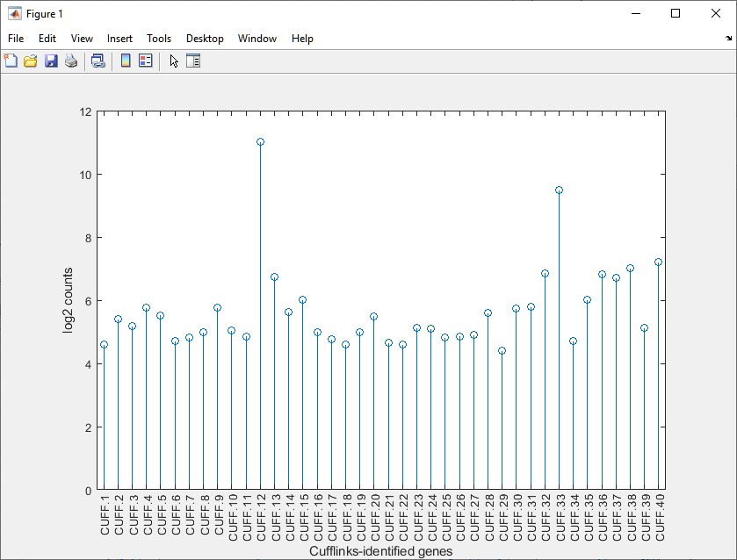
Task: Print the figure with the printer icon
Action: [x=71, y=61]
